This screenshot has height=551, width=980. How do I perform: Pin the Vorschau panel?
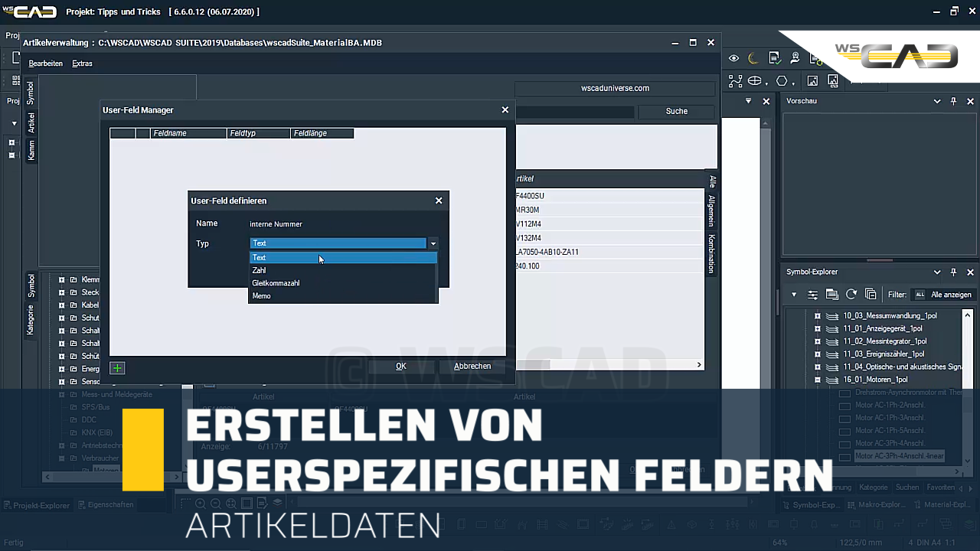[953, 100]
